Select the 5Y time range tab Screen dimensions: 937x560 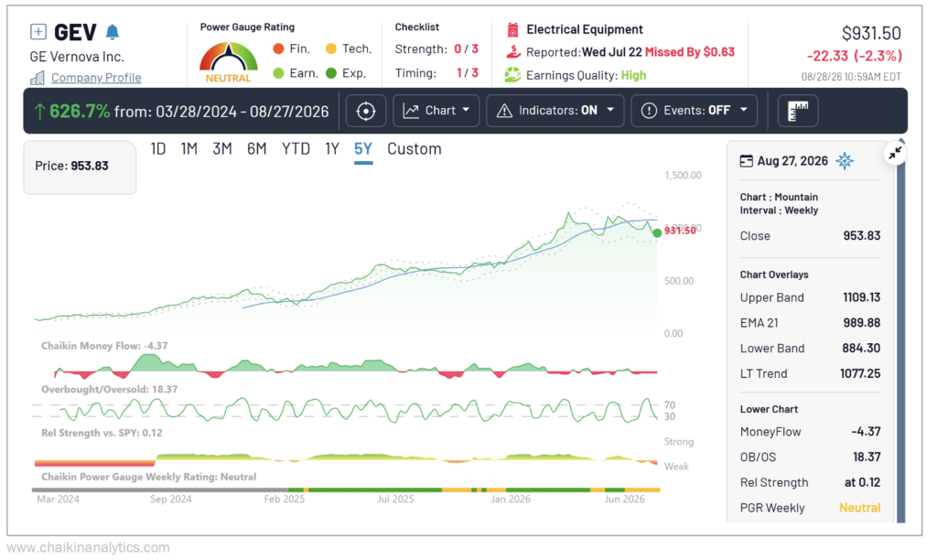click(x=363, y=149)
